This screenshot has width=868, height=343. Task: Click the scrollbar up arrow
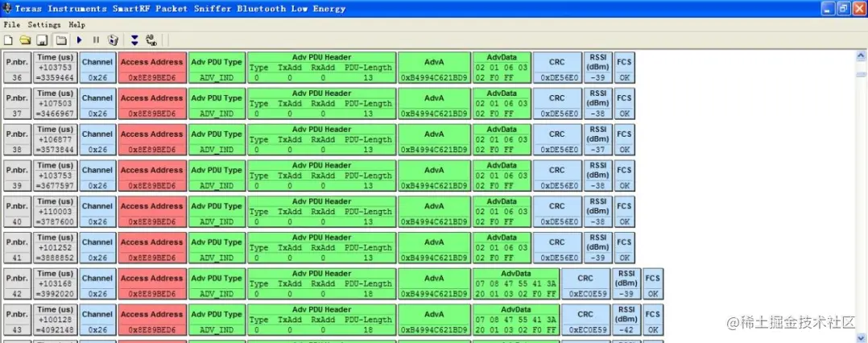[x=861, y=56]
